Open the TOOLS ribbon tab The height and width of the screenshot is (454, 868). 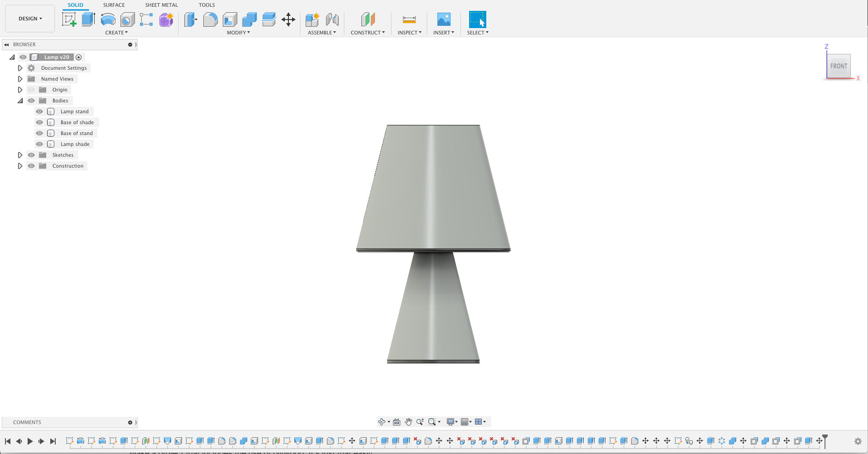pos(206,5)
